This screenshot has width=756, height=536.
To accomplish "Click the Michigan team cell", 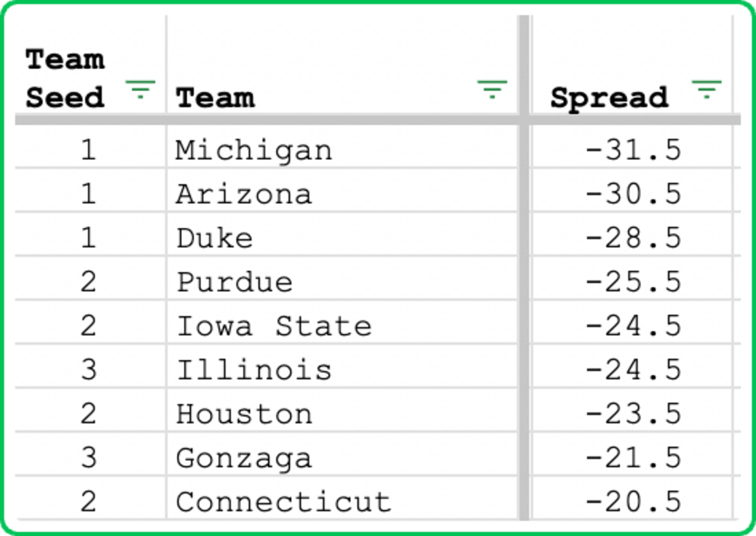I will pos(253,151).
